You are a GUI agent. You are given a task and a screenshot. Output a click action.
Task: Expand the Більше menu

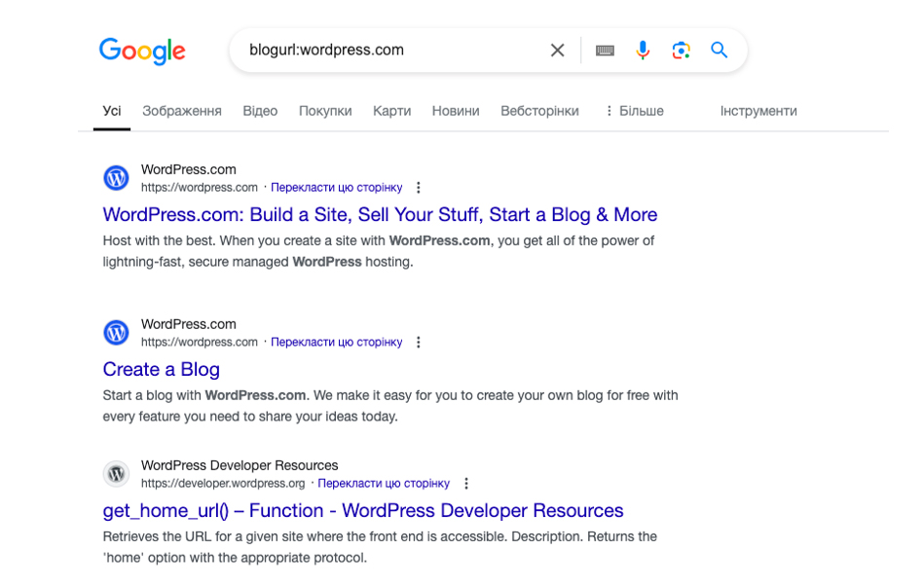[635, 111]
